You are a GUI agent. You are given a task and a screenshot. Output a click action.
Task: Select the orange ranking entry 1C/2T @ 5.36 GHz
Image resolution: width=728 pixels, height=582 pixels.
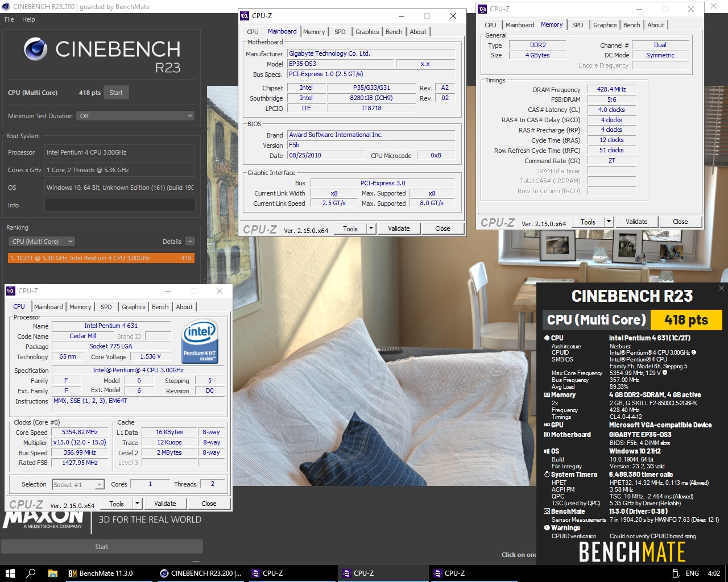[x=101, y=258]
